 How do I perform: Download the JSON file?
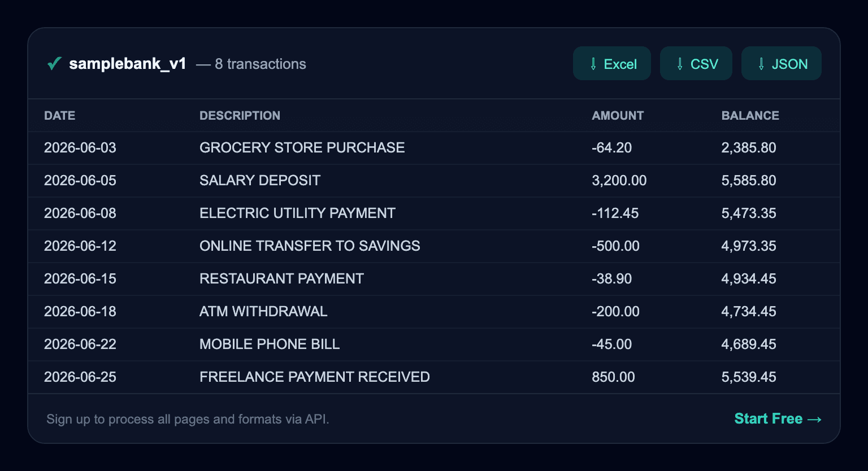tap(782, 63)
